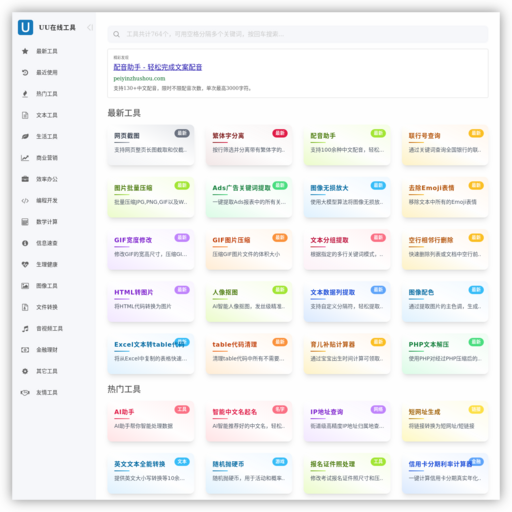The height and width of the screenshot is (512, 512).
Task: Select the 图像无损放大 card
Action: tap(347, 197)
